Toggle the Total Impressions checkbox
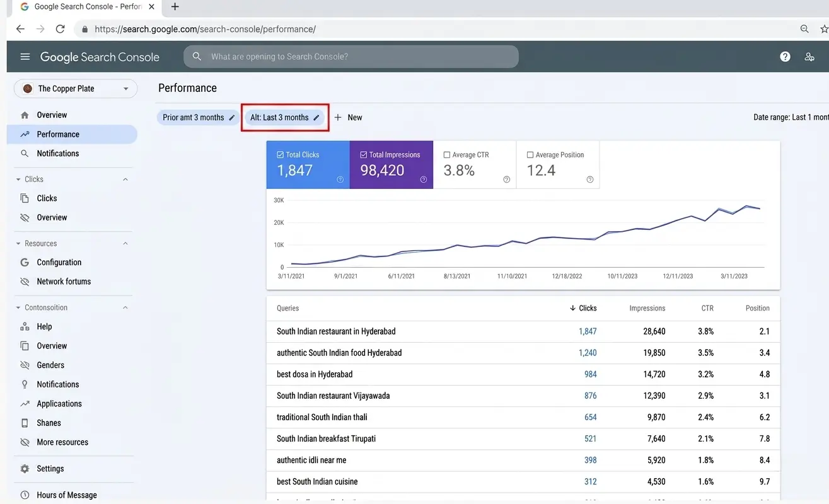The image size is (829, 504). (x=364, y=155)
